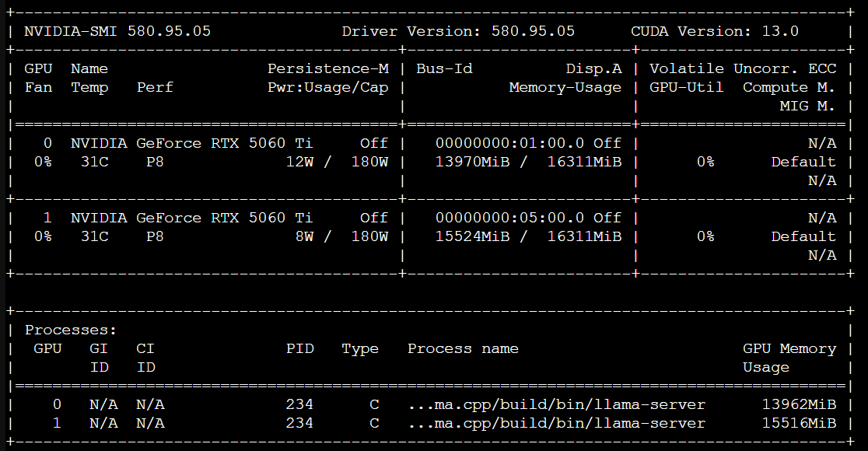868x451 pixels.
Task: Click the "Fan" header text
Action: 38,87
